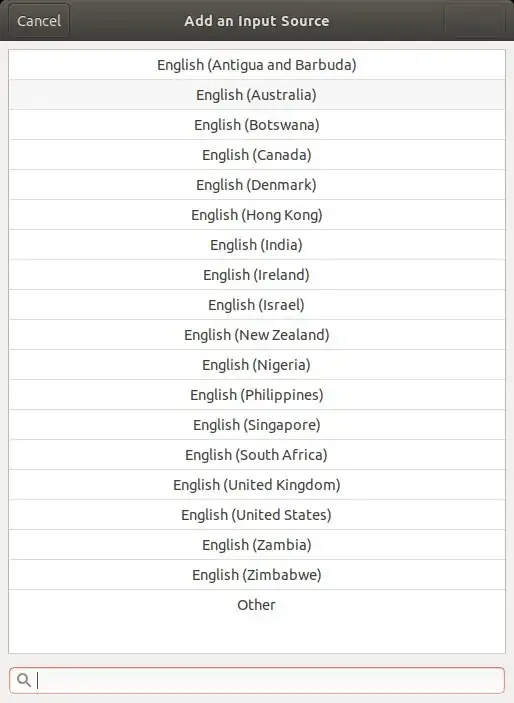Pick English (Philippines)
Image resolution: width=514 pixels, height=703 pixels.
coord(257,395)
